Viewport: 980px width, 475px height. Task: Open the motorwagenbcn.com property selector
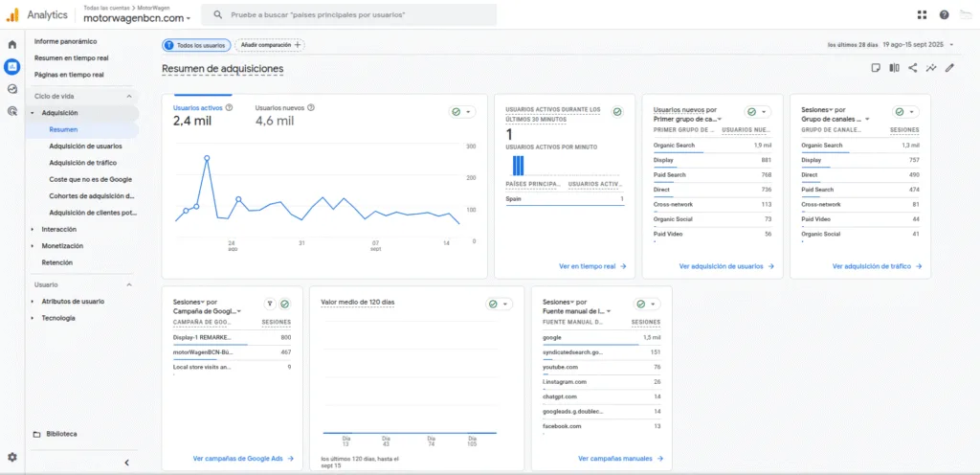137,18
